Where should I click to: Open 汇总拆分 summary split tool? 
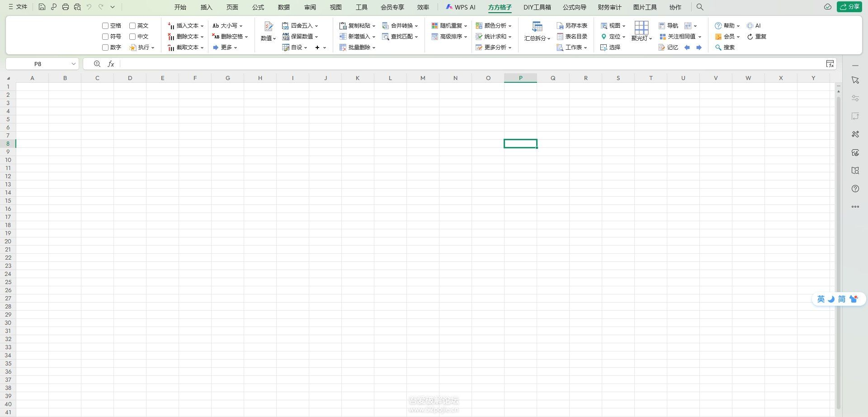(537, 31)
